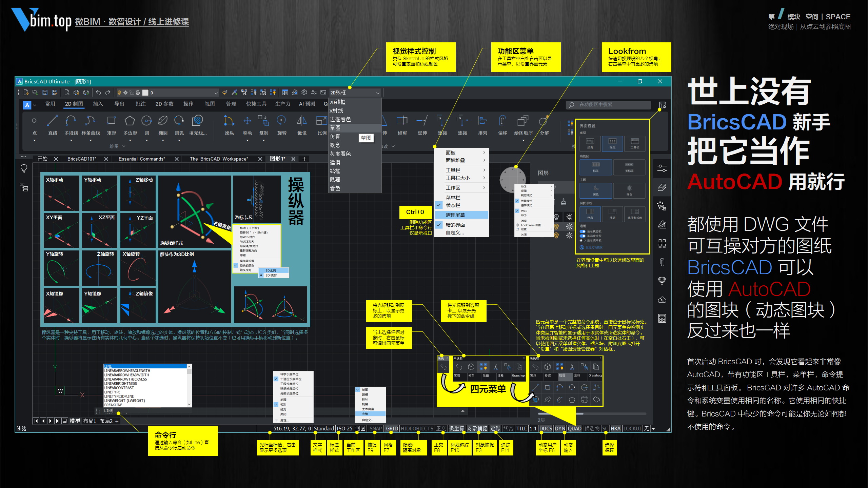Click the white layer color swatch
868x488 pixels.
(x=145, y=93)
